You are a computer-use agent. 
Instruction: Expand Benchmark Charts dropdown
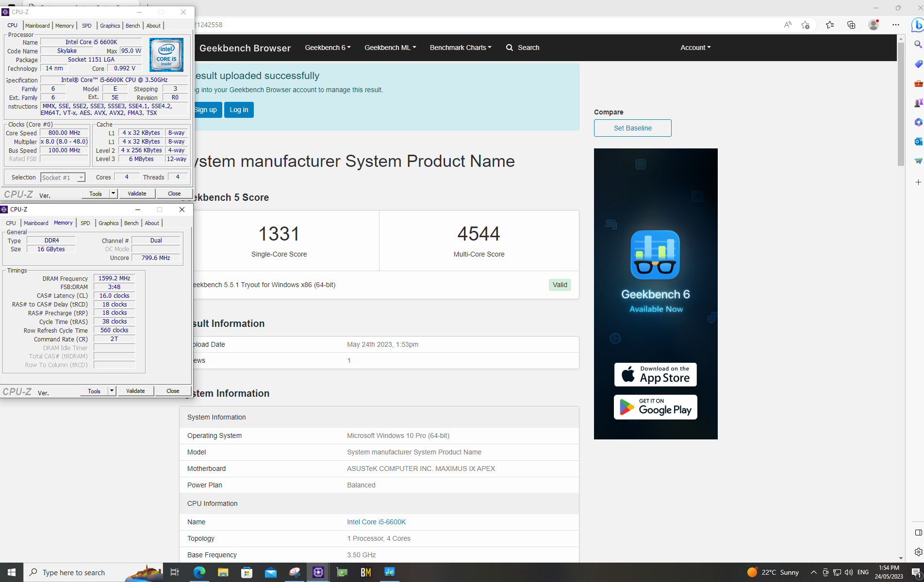(461, 48)
